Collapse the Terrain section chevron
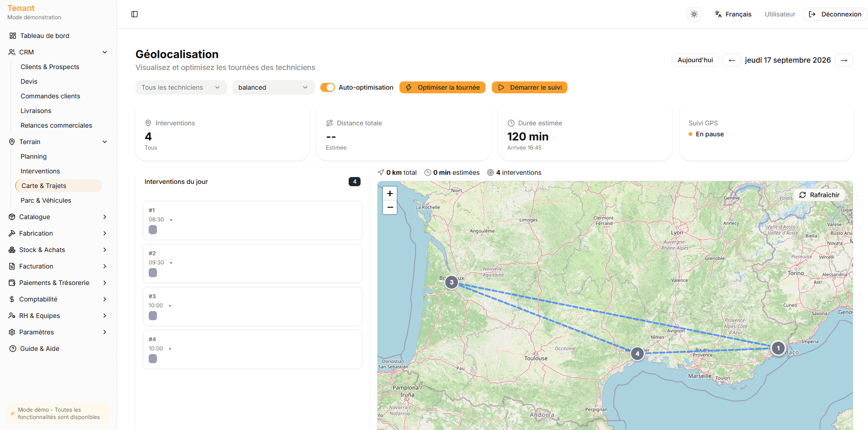 105,142
